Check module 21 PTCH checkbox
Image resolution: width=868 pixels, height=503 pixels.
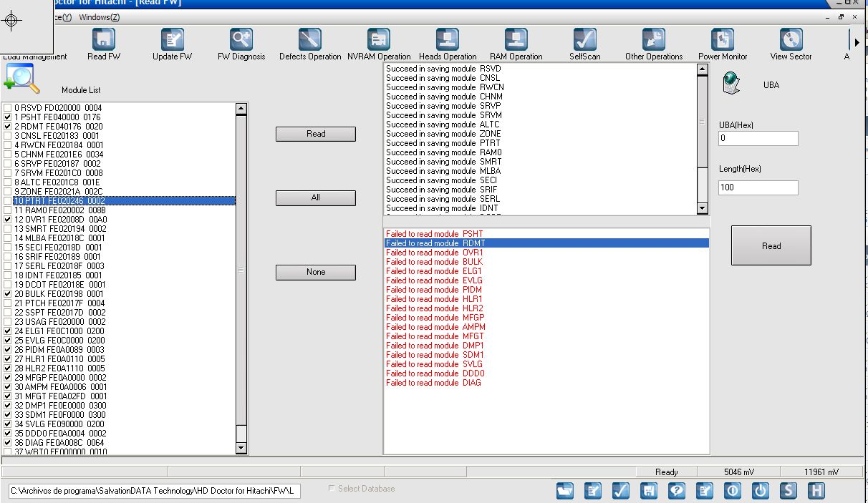[8, 303]
